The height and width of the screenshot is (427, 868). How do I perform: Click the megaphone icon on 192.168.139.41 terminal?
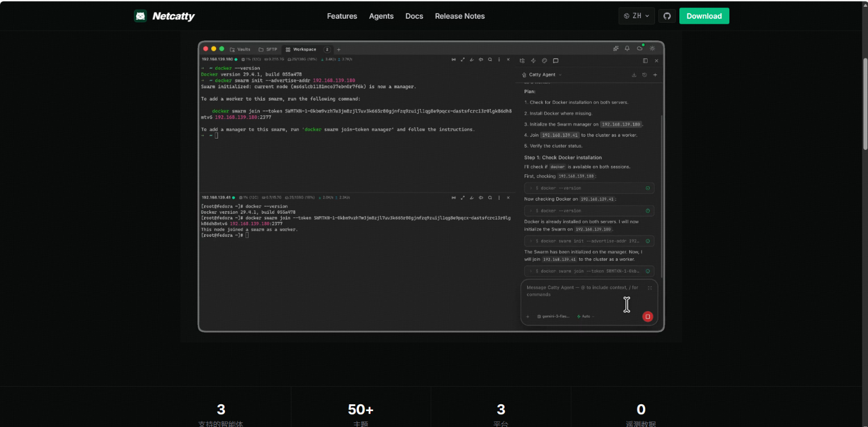coord(481,198)
